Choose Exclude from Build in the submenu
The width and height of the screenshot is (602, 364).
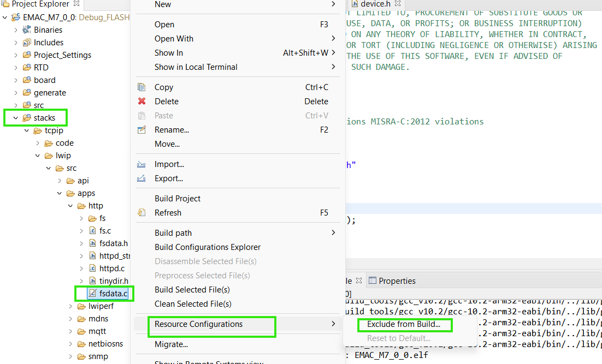pos(405,324)
